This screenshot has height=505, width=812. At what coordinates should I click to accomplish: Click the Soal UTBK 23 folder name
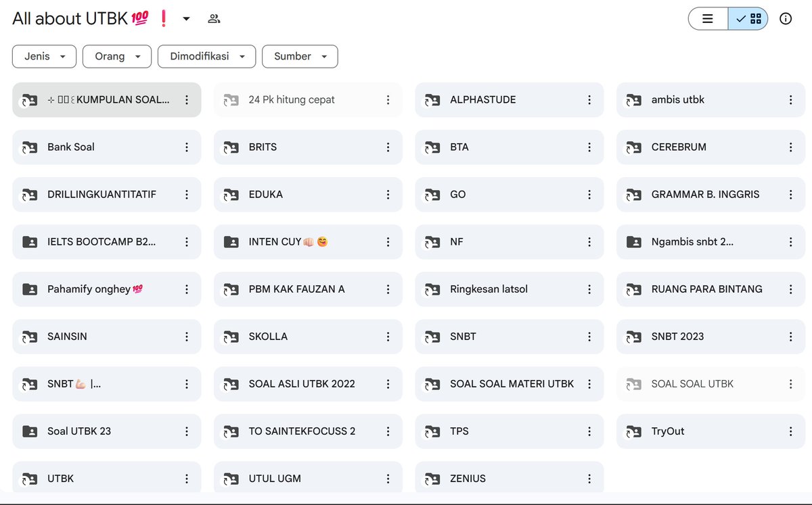pos(79,431)
